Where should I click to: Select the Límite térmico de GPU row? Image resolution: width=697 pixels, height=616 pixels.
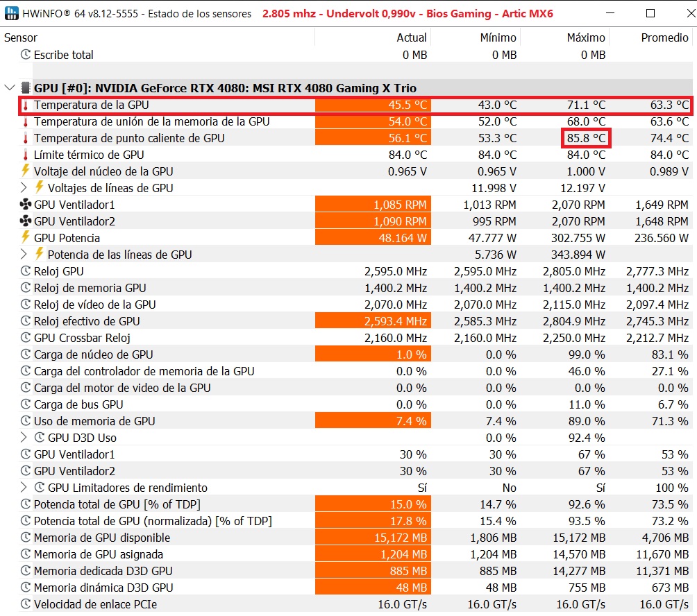coord(355,155)
